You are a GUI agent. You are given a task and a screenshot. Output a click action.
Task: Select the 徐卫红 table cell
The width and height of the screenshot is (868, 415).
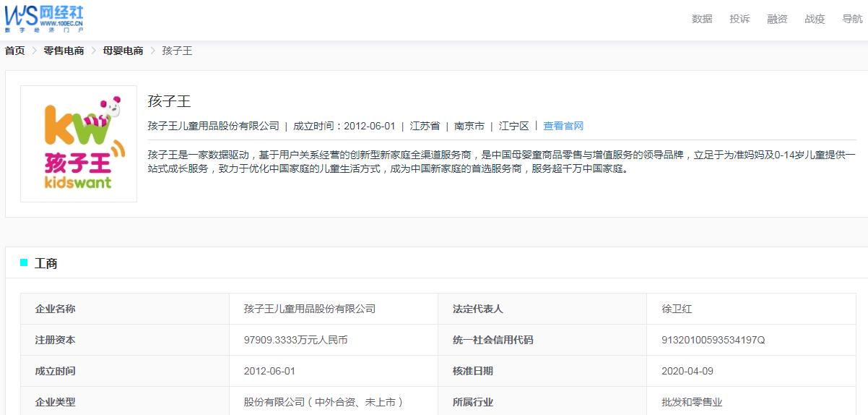677,309
